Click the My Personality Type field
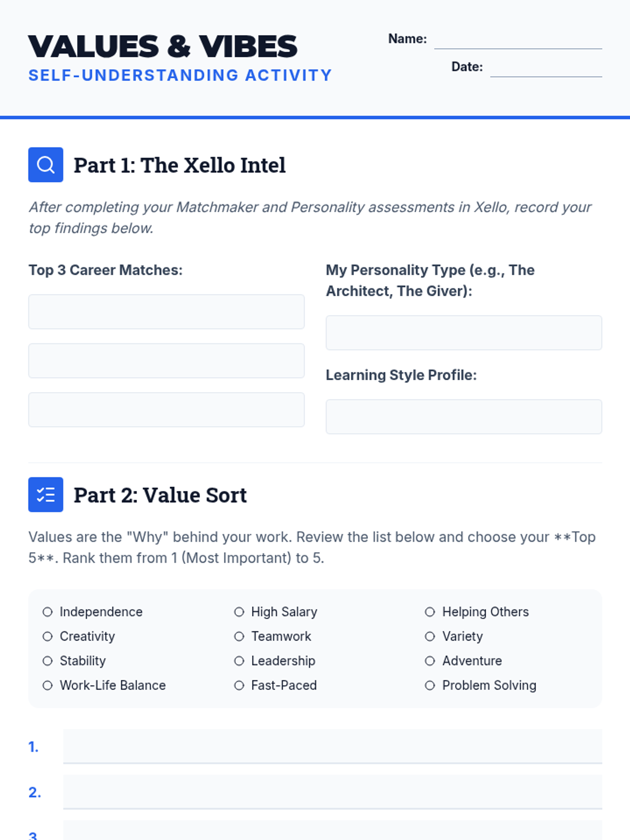Image resolution: width=630 pixels, height=840 pixels. pyautogui.click(x=464, y=333)
